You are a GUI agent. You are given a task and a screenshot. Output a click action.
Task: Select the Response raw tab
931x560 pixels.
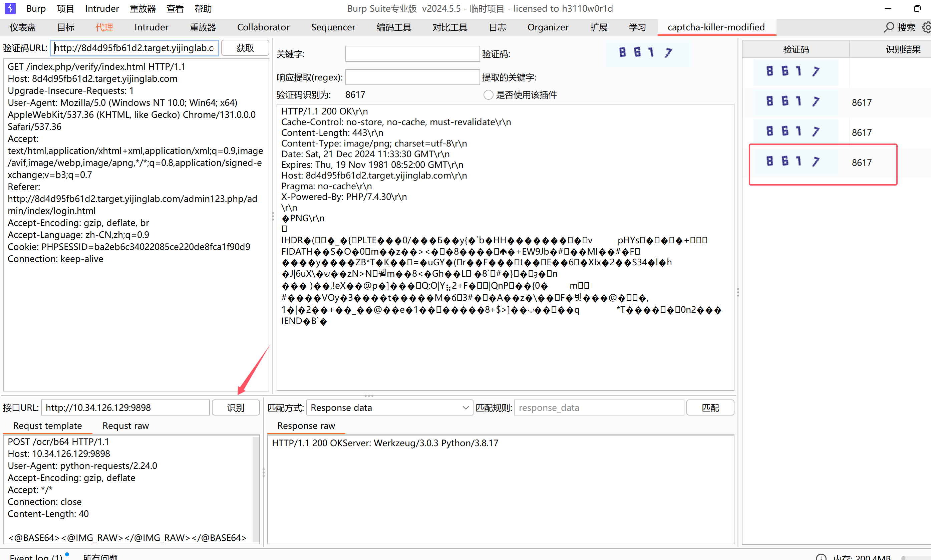point(306,426)
